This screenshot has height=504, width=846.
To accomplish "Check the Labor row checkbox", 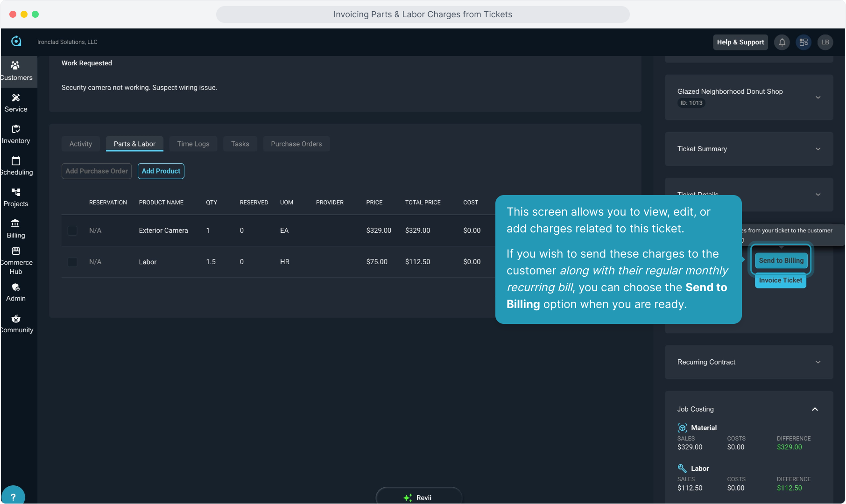I will click(x=72, y=262).
